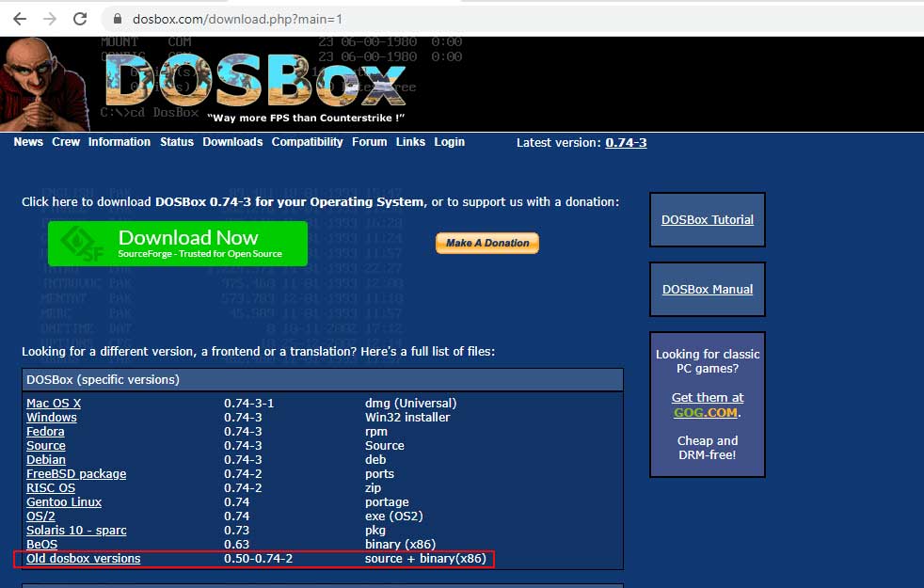Click the Make A Donation button
924x588 pixels.
[487, 243]
